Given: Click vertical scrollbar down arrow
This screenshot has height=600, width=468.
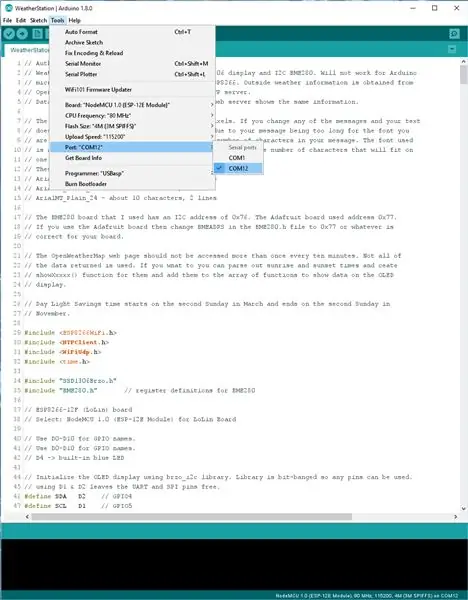Looking at the screenshot, I should [464, 509].
